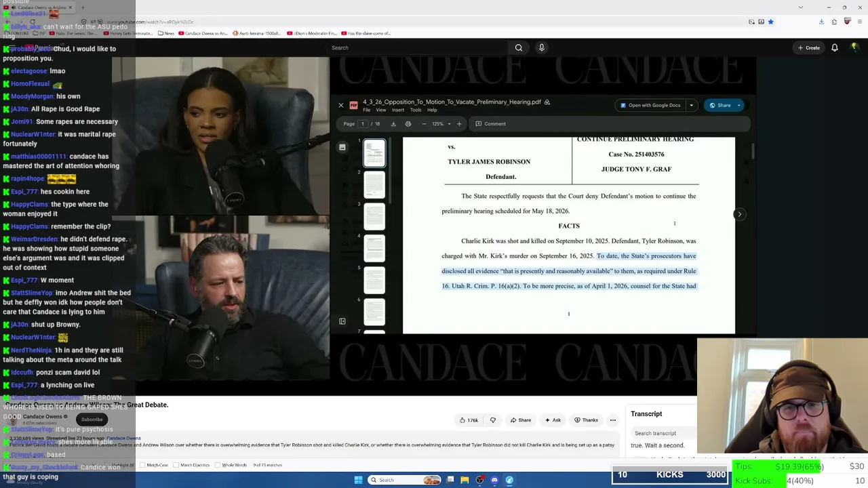Click the YouTube search box
This screenshot has width=868, height=488.
pyautogui.click(x=418, y=47)
